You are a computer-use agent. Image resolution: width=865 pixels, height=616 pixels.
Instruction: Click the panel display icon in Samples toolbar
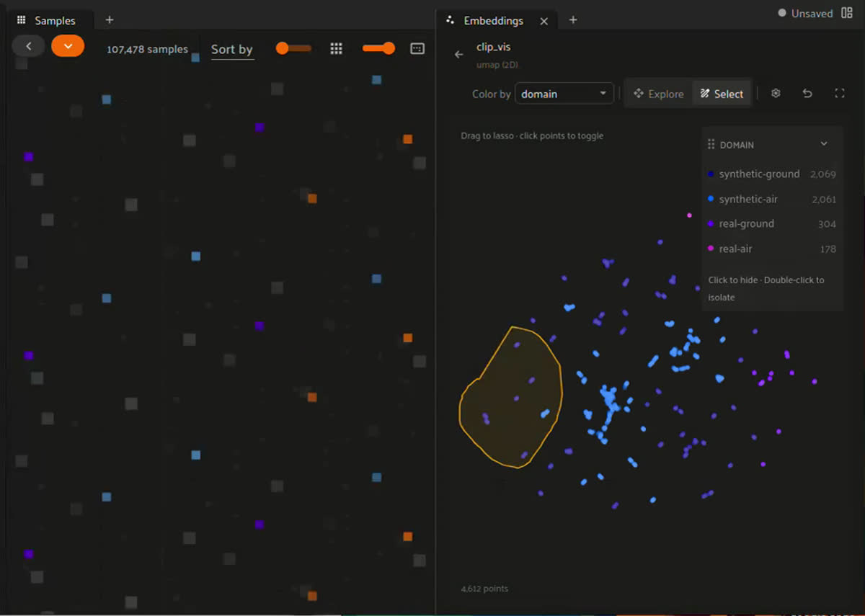click(417, 48)
